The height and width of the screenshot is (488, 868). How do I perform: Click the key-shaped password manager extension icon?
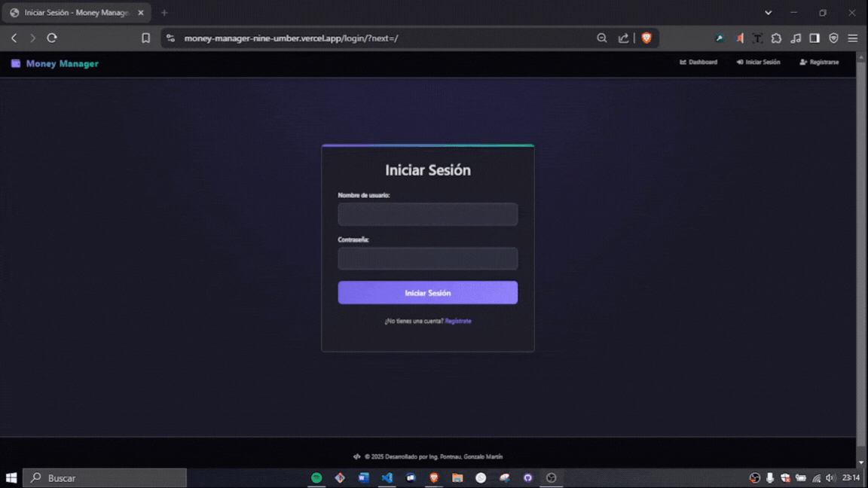coord(720,38)
